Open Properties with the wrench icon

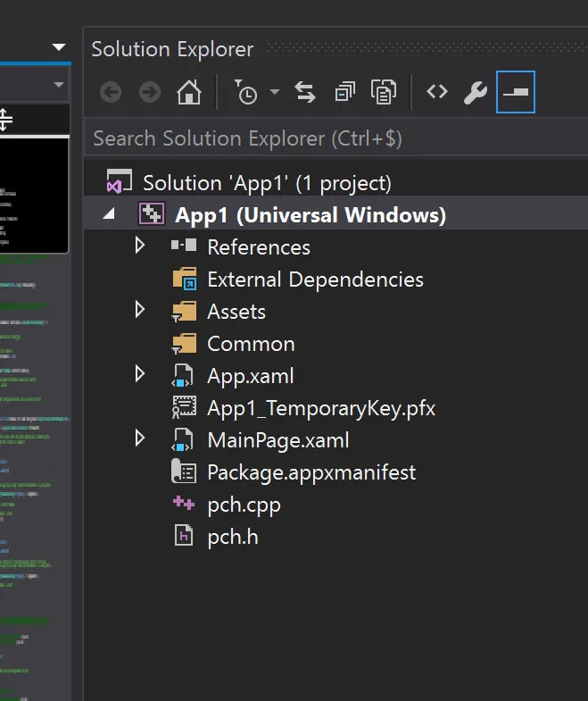click(x=476, y=93)
